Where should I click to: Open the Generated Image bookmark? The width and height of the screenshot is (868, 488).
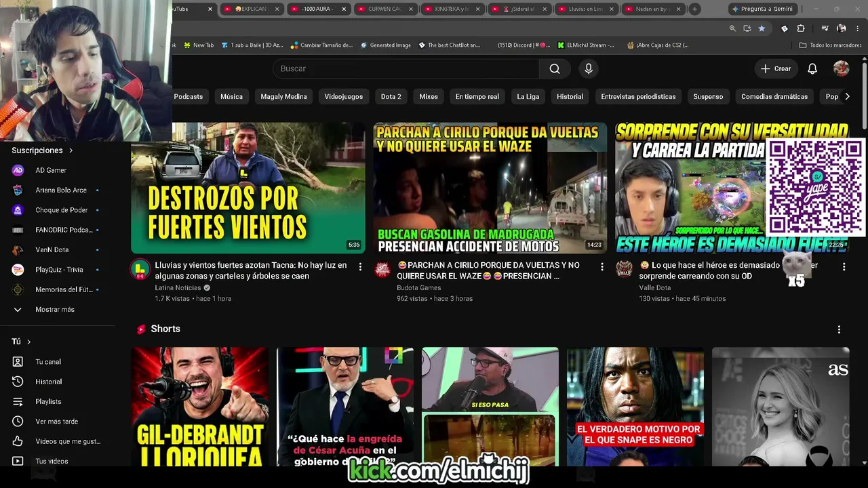(x=385, y=45)
